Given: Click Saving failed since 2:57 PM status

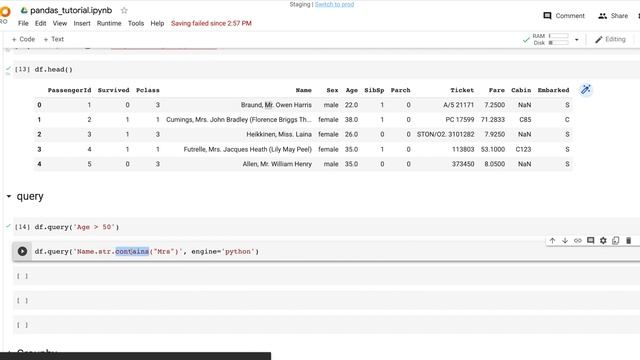Looking at the screenshot, I should 211,23.
